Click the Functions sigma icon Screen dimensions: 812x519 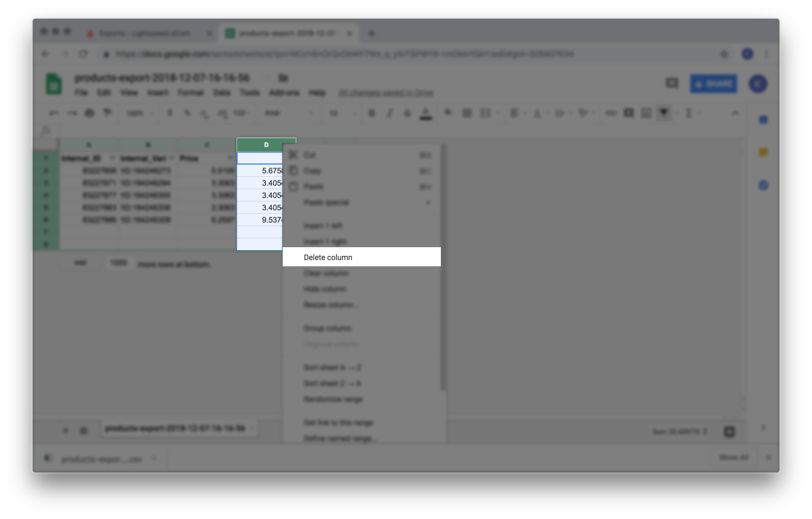point(689,113)
